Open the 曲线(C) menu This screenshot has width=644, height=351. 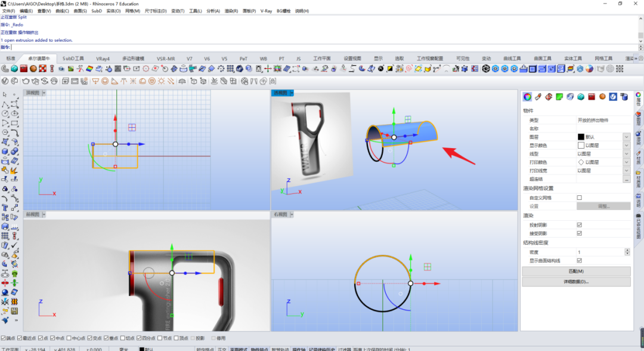click(62, 11)
